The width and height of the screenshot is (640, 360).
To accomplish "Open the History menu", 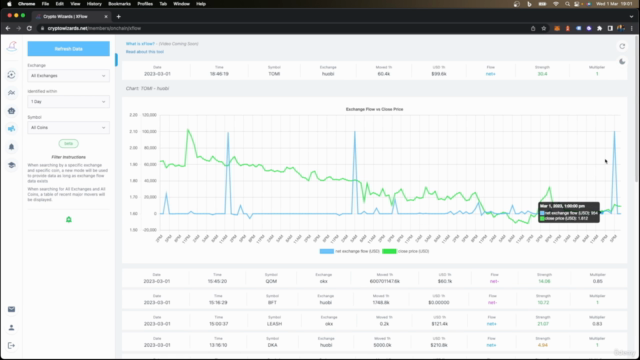I will click(94, 4).
